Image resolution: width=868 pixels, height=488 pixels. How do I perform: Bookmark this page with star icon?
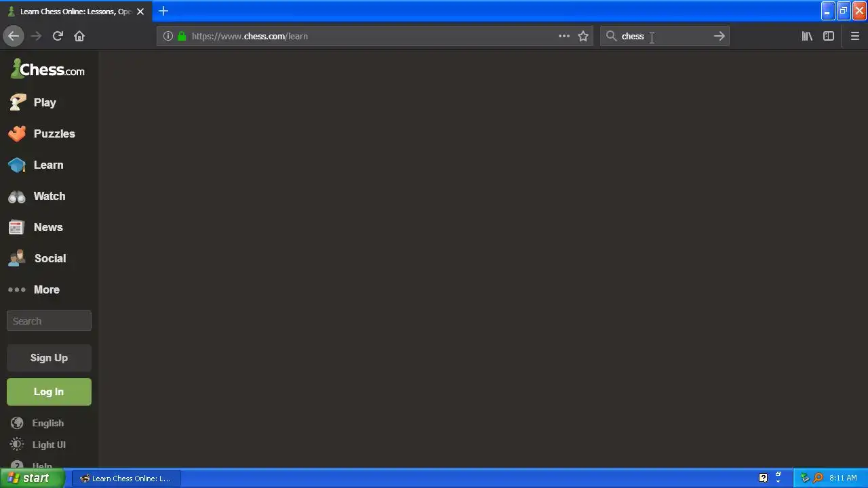(x=583, y=36)
